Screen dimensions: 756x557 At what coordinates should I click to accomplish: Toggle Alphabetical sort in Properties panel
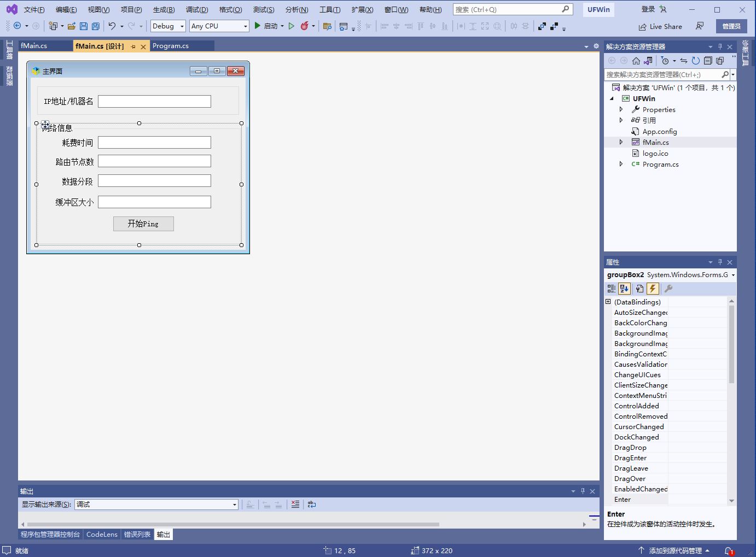click(x=624, y=289)
